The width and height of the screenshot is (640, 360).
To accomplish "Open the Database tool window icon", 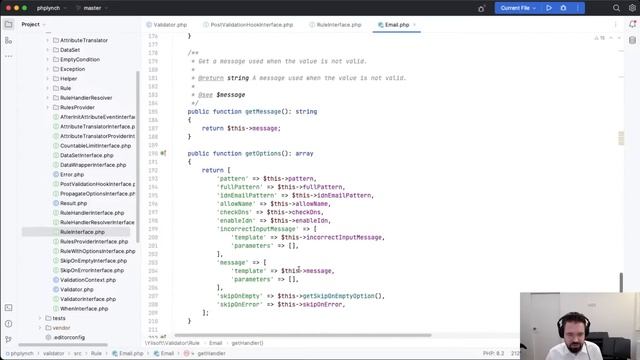I will click(632, 40).
